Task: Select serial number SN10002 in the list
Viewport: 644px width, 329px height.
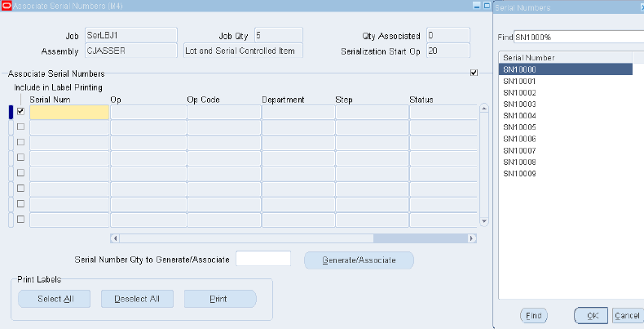Action: click(566, 93)
